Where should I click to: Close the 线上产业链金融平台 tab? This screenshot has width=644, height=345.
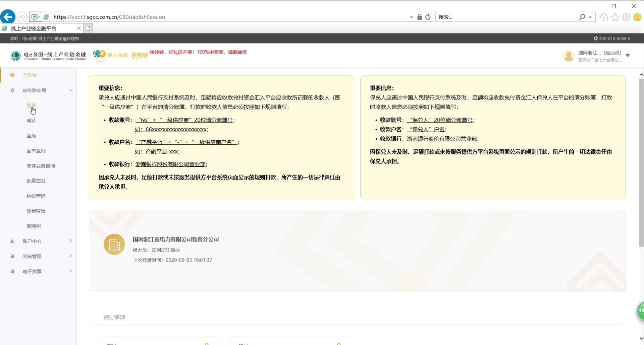click(x=79, y=28)
